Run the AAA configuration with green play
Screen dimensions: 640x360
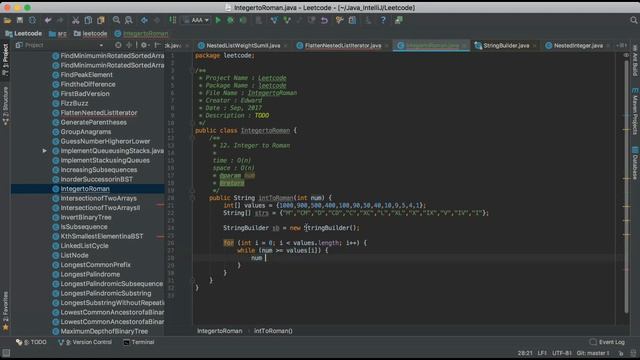click(218, 20)
